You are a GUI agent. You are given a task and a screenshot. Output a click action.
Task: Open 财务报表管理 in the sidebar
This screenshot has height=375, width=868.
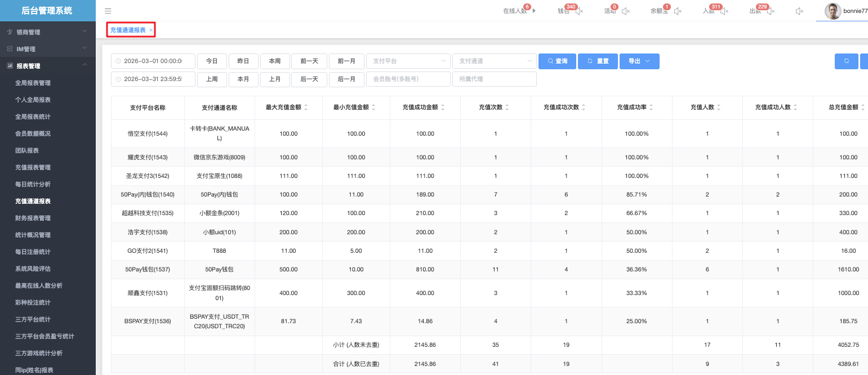click(33, 218)
